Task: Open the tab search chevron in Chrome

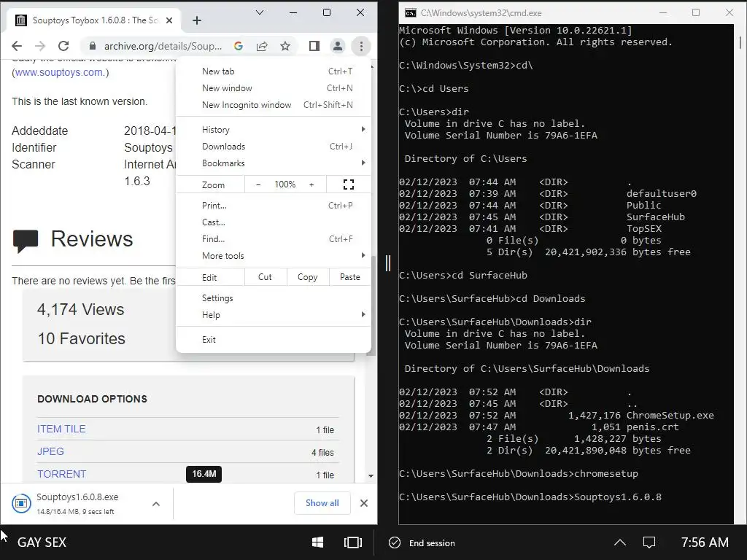Action: tap(260, 12)
